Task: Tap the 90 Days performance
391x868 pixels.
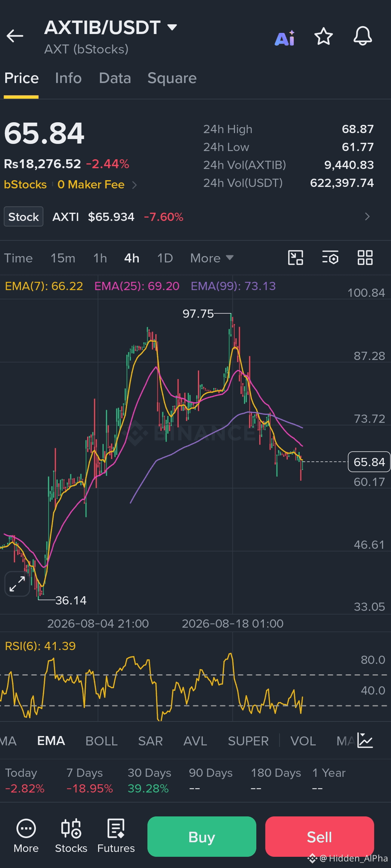Action: click(x=211, y=781)
